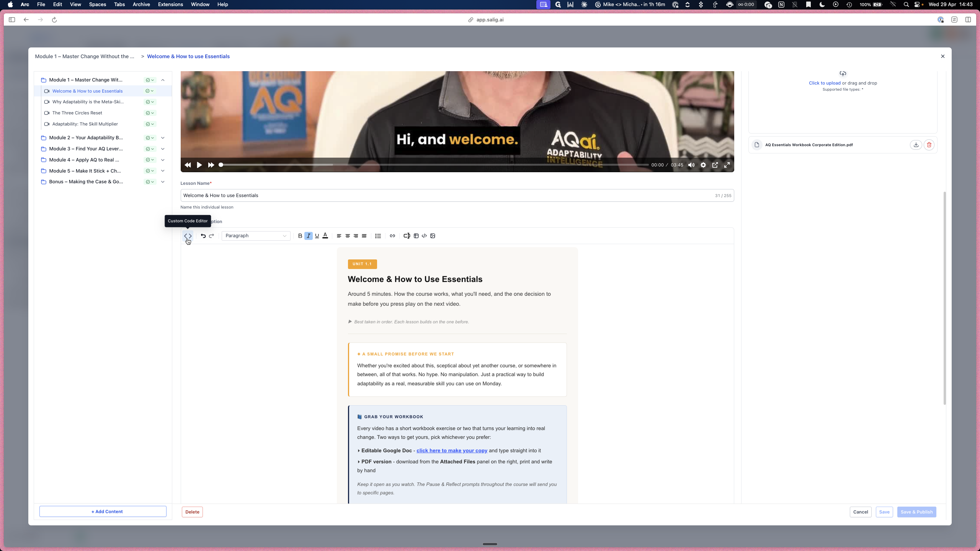
Task: Undo the last edit in description toolbar
Action: tap(203, 236)
